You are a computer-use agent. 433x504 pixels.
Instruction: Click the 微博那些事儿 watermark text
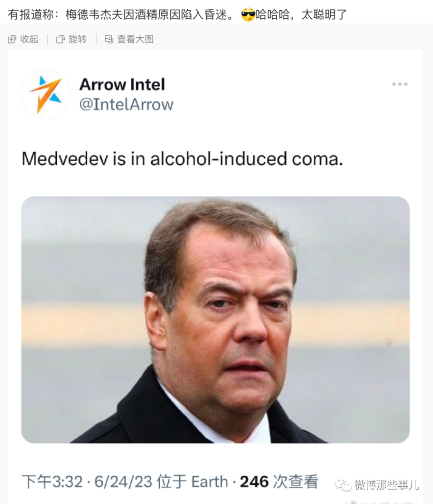click(x=386, y=485)
